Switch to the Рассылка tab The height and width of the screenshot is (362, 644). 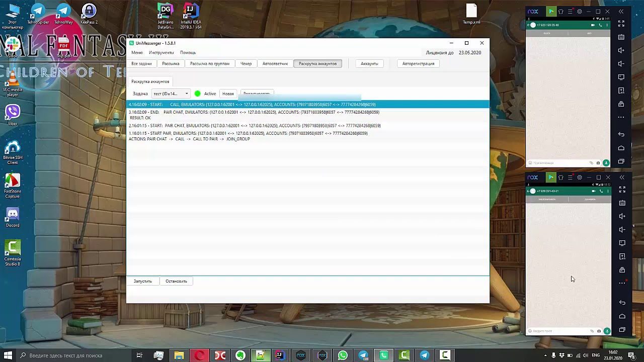click(171, 63)
